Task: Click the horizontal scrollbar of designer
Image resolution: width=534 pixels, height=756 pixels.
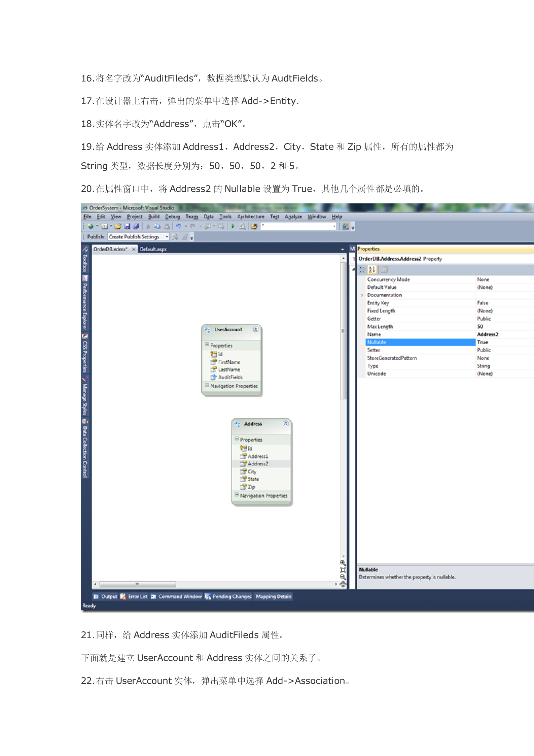Action: (215, 584)
